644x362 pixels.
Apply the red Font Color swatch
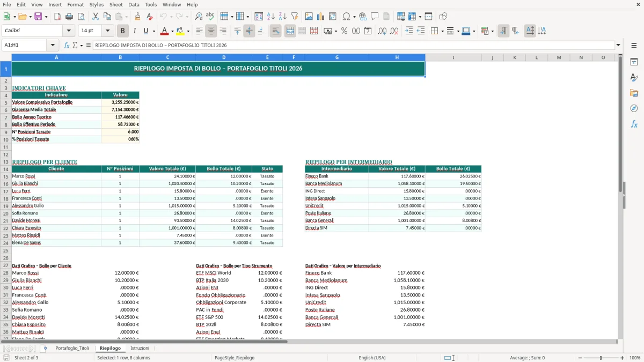[x=165, y=31]
